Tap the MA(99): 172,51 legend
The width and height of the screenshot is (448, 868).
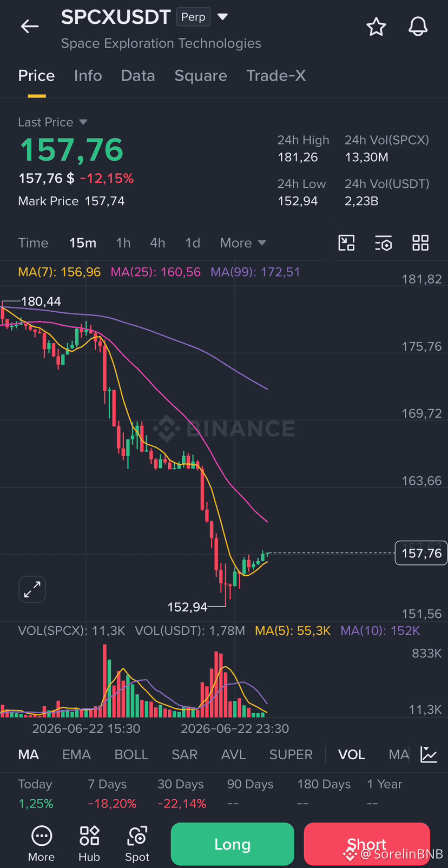coord(255,272)
